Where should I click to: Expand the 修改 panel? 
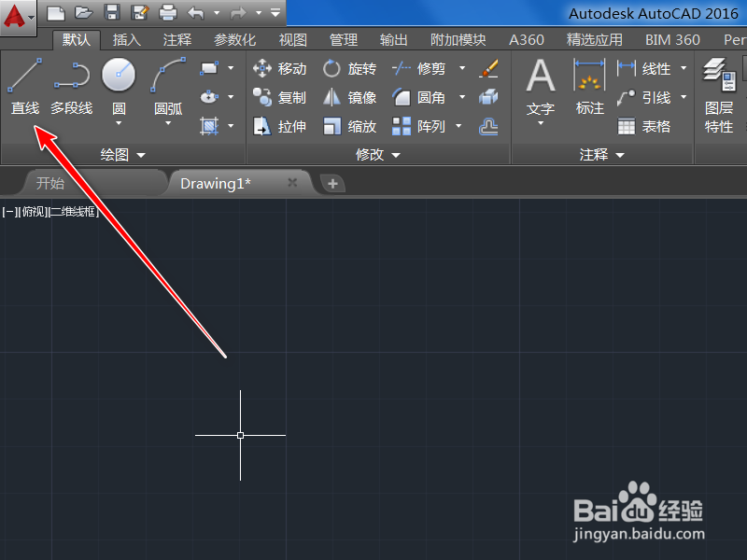378,155
